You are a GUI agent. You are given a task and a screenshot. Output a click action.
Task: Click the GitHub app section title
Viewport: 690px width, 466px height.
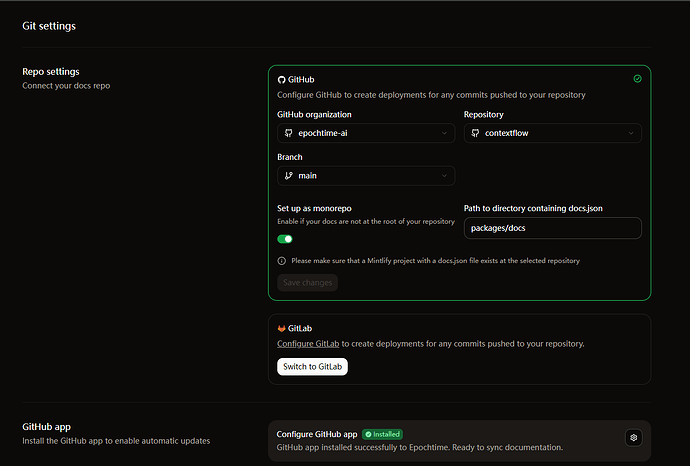[46, 426]
